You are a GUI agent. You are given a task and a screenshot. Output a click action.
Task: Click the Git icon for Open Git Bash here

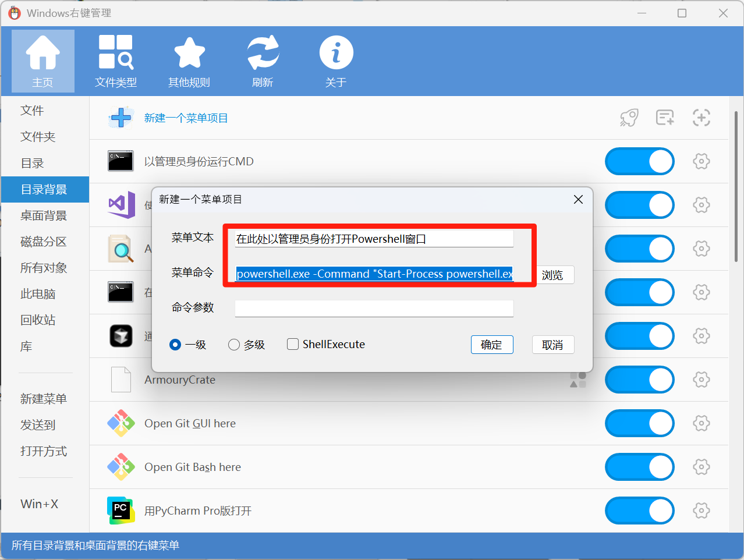click(x=121, y=467)
